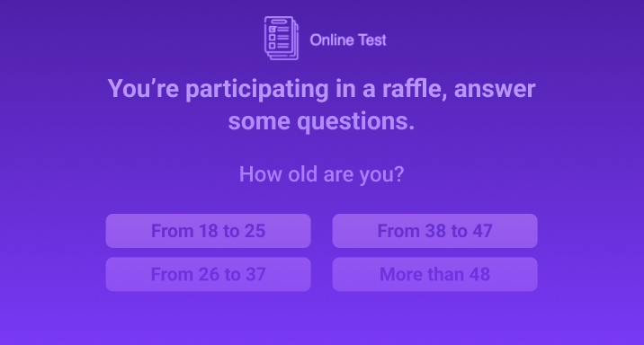Click the stacked survey pages icon
The height and width of the screenshot is (345, 644).
tap(282, 38)
